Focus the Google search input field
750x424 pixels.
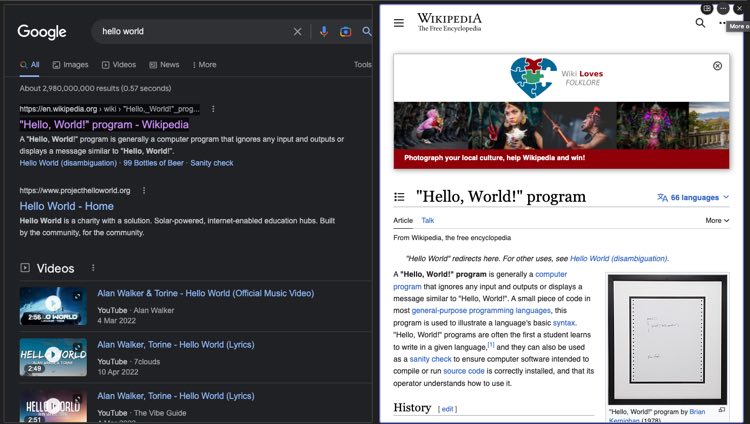194,32
